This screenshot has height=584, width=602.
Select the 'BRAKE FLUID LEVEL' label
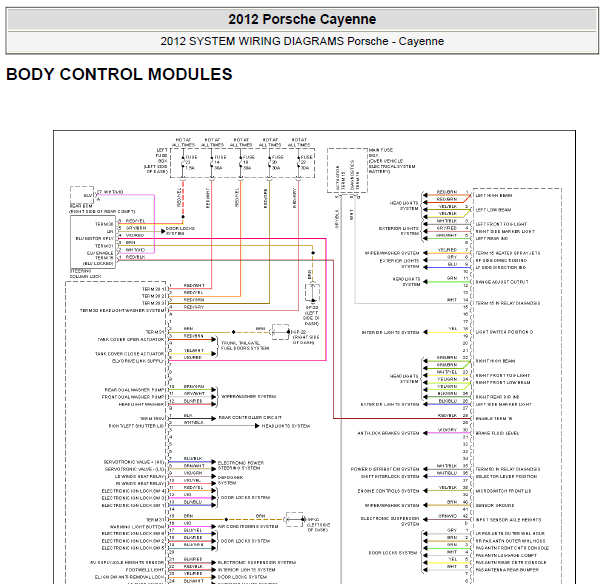(497, 433)
